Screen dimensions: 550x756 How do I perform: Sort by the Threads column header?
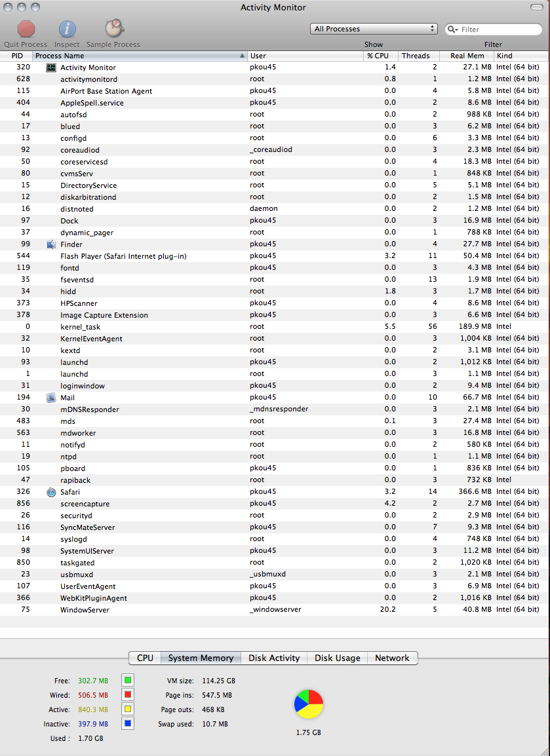coord(419,56)
